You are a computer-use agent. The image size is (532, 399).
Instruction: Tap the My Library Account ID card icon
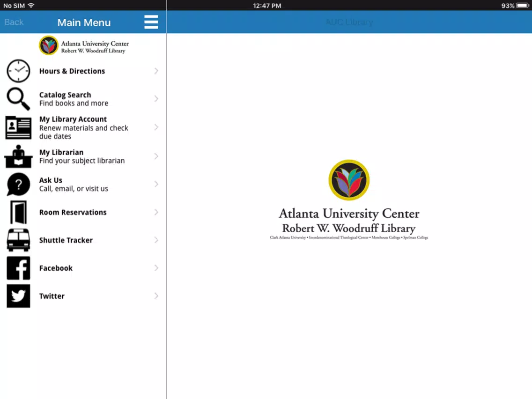tap(18, 127)
